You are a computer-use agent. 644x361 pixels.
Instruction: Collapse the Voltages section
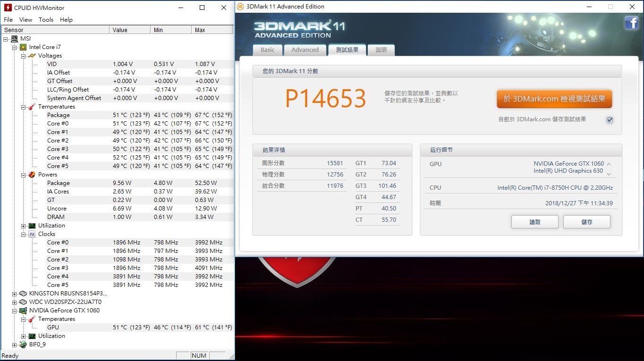[x=23, y=56]
